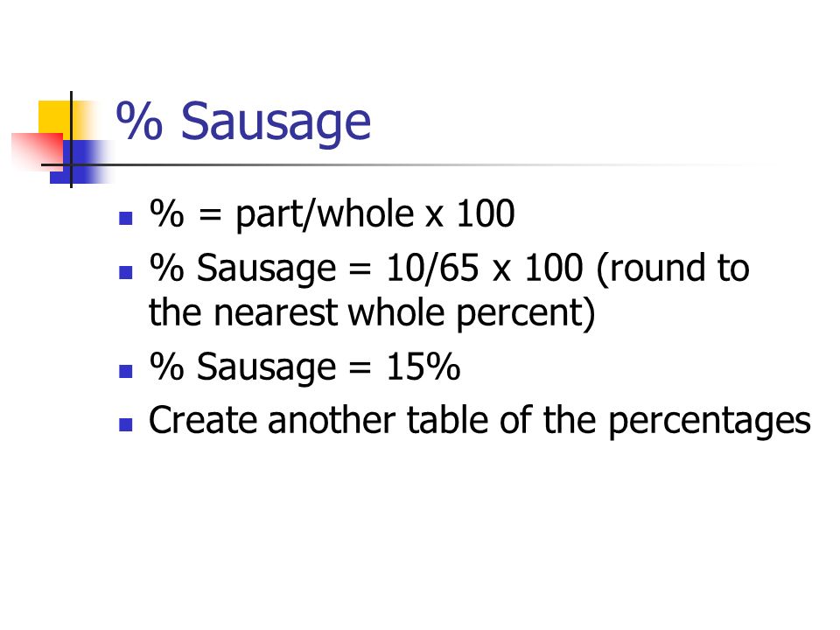Click the bullet beside 'Create another table'
The image size is (840, 630).
[x=126, y=425]
